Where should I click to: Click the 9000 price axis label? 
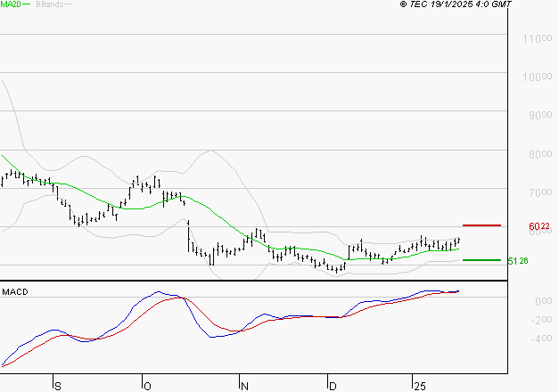click(x=537, y=115)
